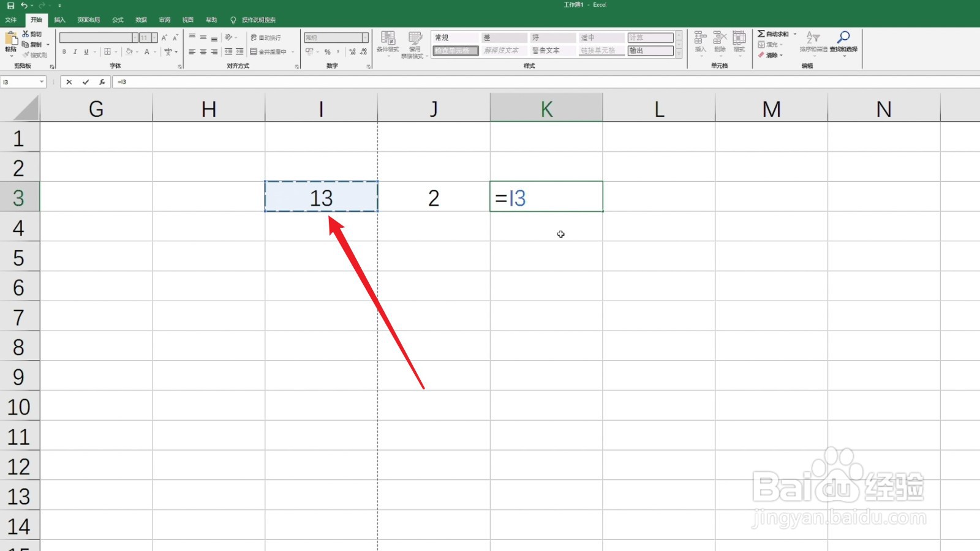Click the 粘贴 (Paste) clipboard icon
Screen dimensions: 980x551
[x=11, y=39]
